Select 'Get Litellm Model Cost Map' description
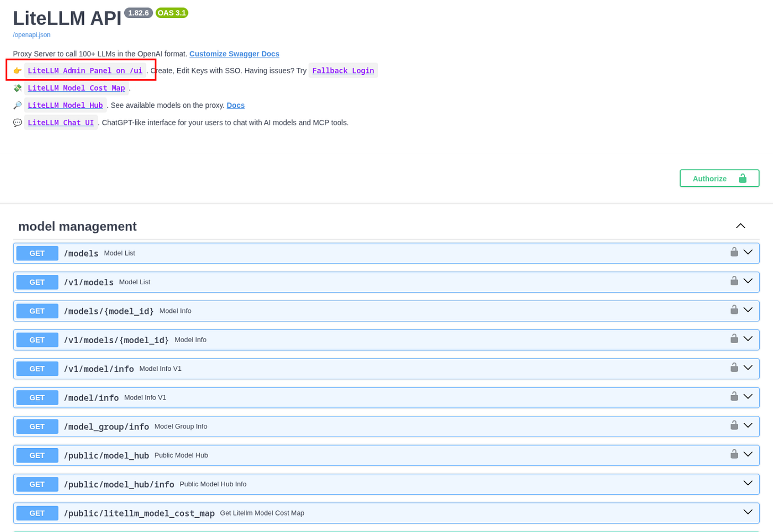 pyautogui.click(x=262, y=513)
